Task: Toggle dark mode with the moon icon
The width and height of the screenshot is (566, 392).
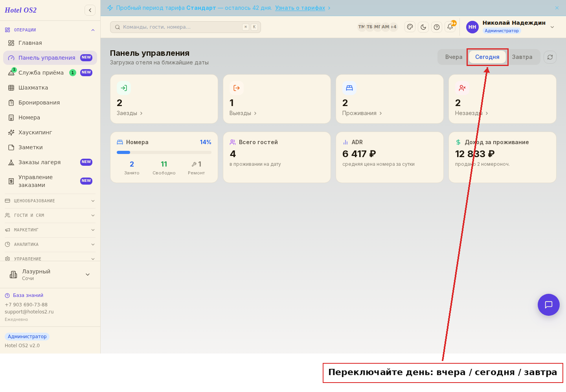Action: pyautogui.click(x=423, y=27)
